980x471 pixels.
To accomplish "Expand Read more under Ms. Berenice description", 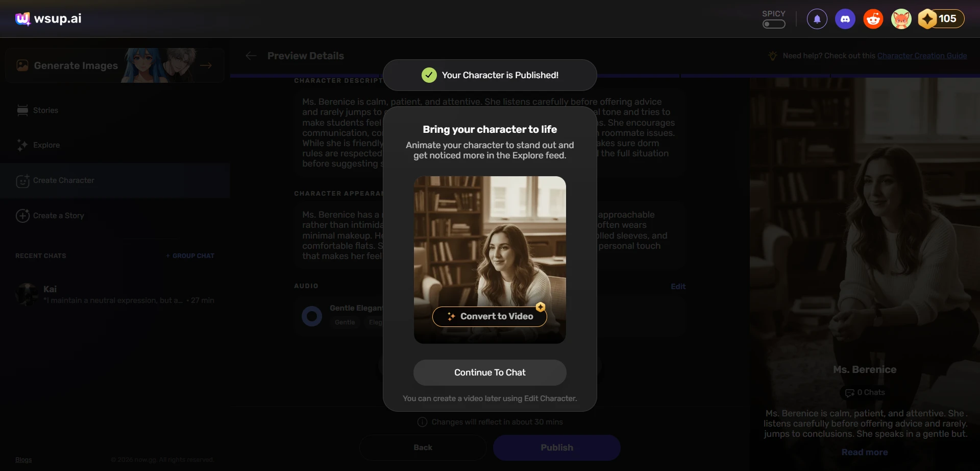I will 865,452.
